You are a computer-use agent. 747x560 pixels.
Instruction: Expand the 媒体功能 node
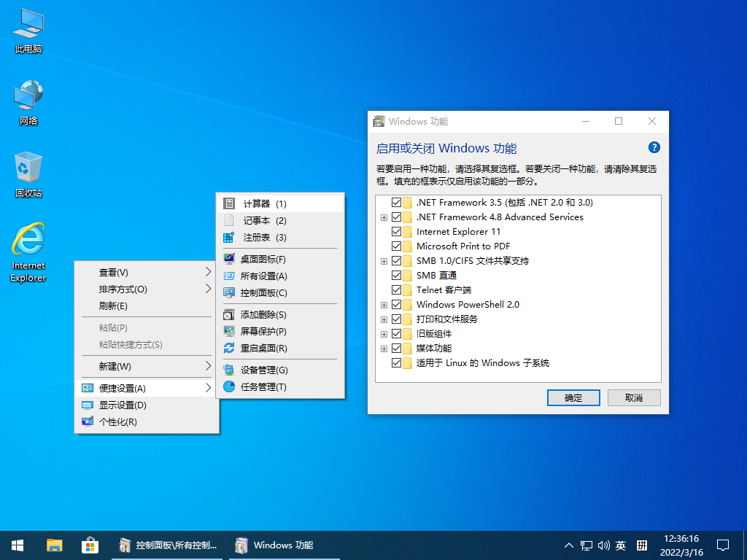click(384, 349)
